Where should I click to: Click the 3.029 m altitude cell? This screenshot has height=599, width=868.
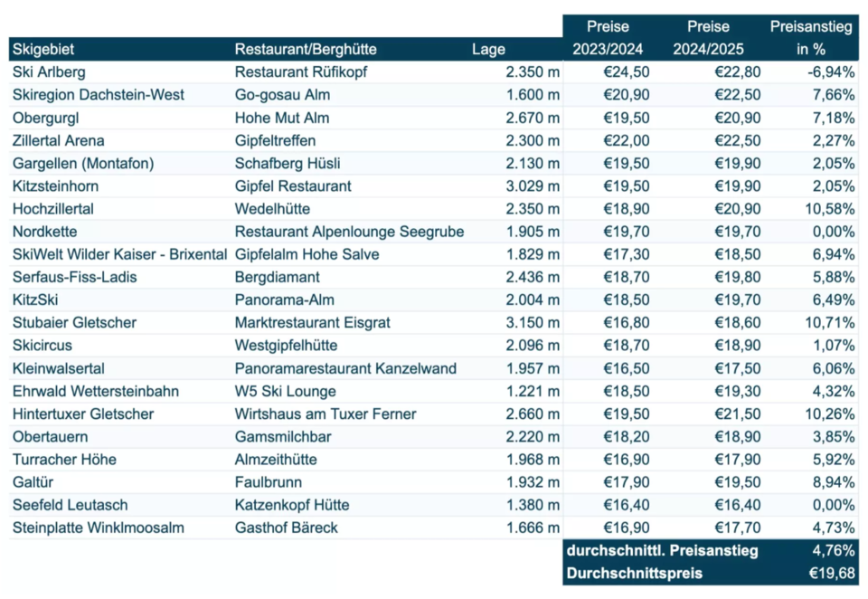pyautogui.click(x=533, y=186)
